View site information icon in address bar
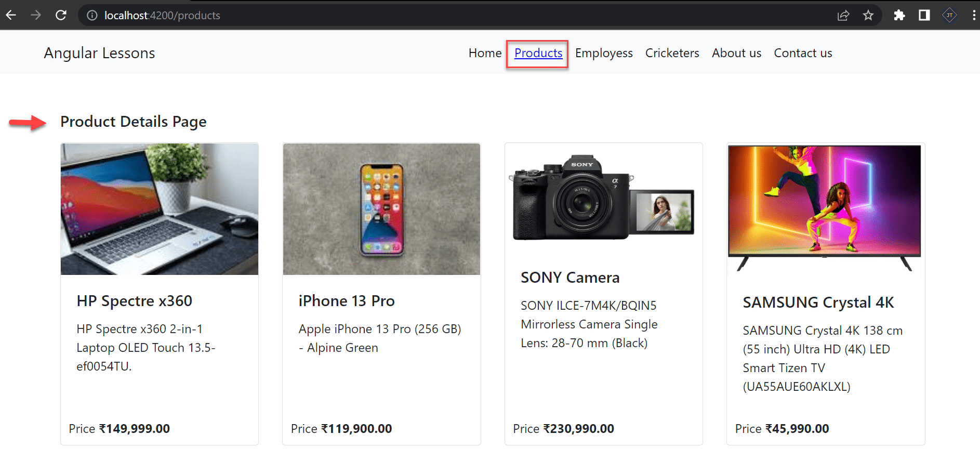 (x=92, y=16)
